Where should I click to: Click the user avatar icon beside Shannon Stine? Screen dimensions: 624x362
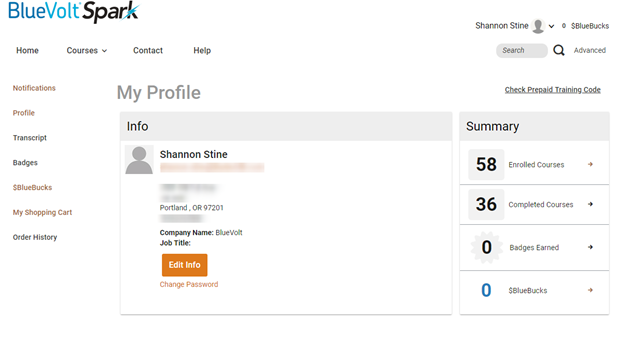538,26
